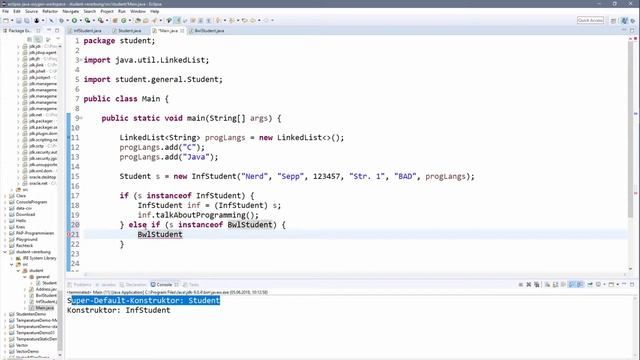Collapse the src folder under student-vererbung
The image size is (640, 360).
click(x=12, y=264)
